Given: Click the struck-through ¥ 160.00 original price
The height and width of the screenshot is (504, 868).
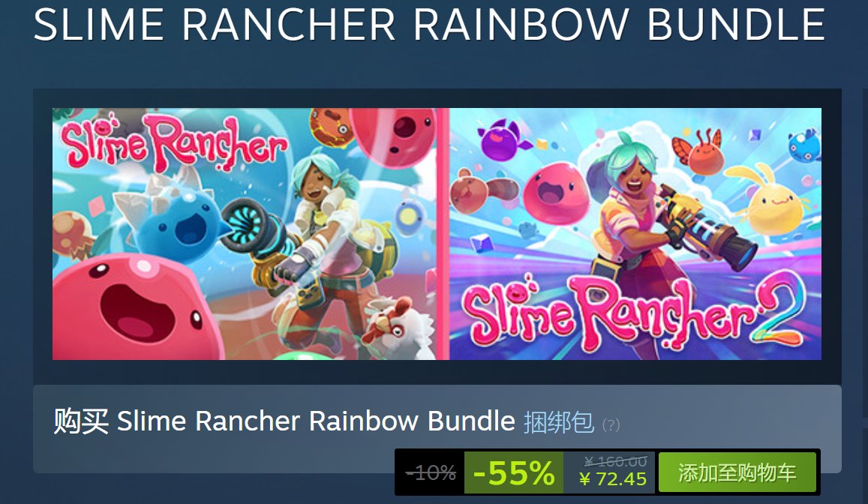Looking at the screenshot, I should [x=616, y=460].
